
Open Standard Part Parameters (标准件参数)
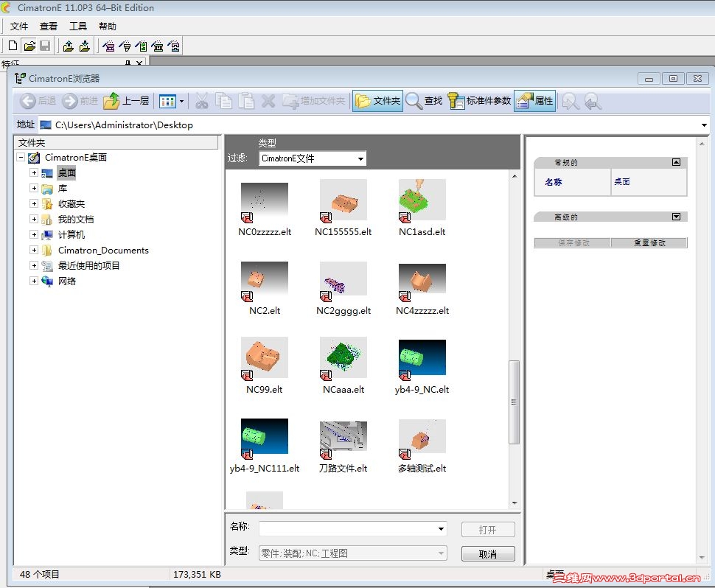point(479,101)
